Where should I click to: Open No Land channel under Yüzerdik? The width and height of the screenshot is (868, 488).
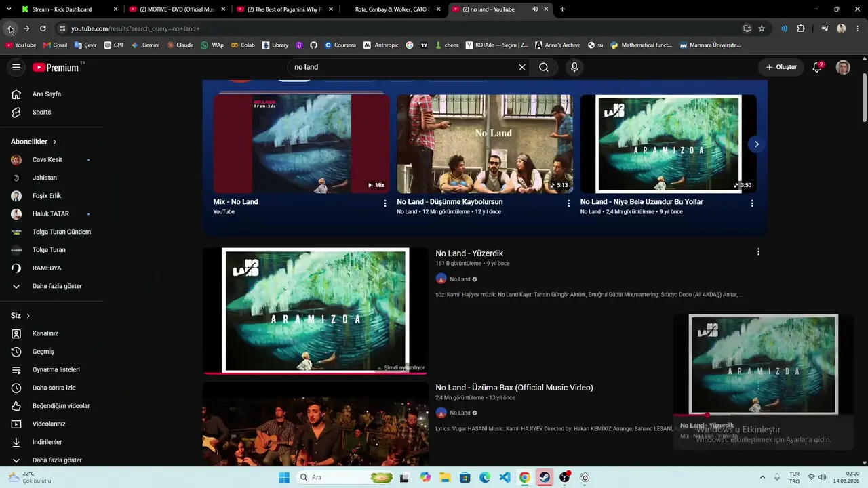tap(460, 279)
